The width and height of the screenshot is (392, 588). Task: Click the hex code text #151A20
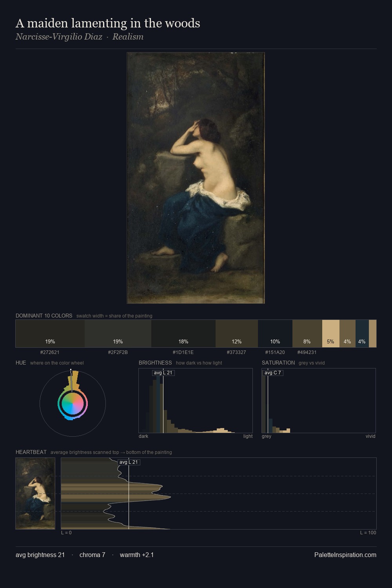[x=275, y=352]
